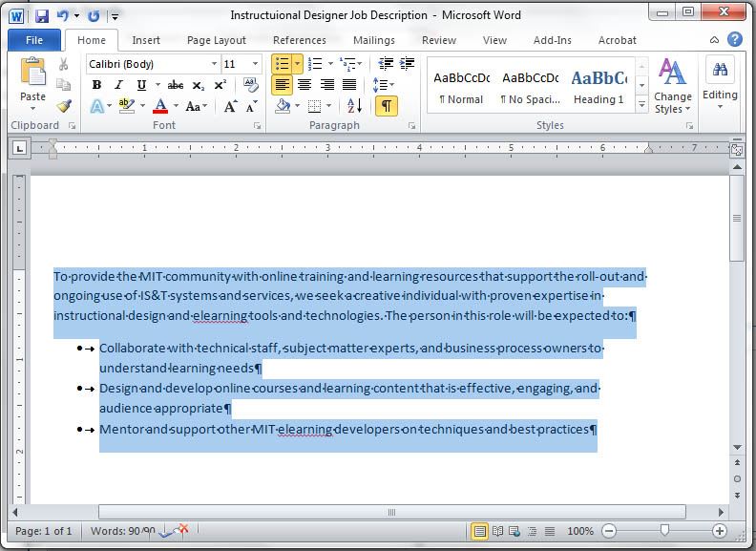Open the References tab
The image size is (756, 551).
click(299, 40)
